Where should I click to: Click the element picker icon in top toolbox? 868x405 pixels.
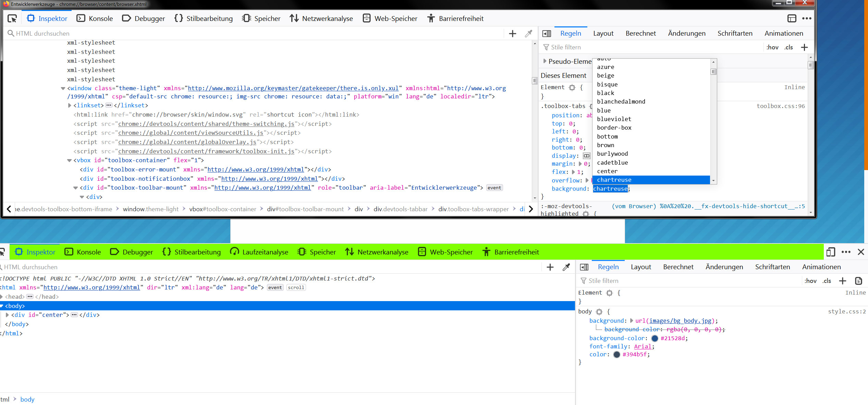coord(12,19)
